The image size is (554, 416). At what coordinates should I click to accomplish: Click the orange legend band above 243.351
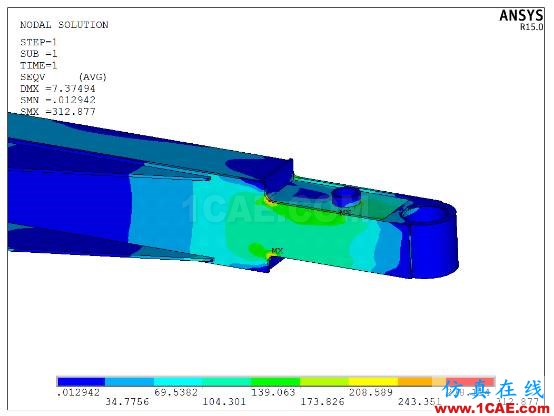(x=415, y=382)
